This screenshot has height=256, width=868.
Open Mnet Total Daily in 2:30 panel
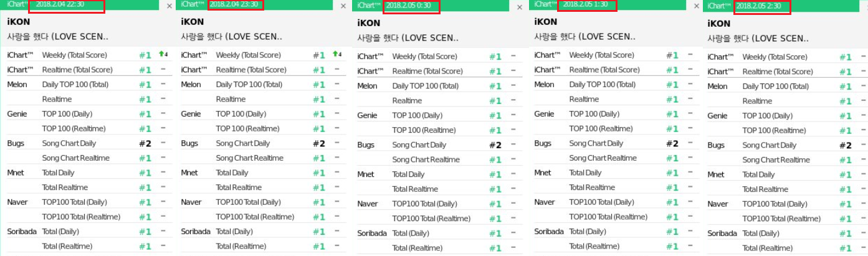(758, 174)
